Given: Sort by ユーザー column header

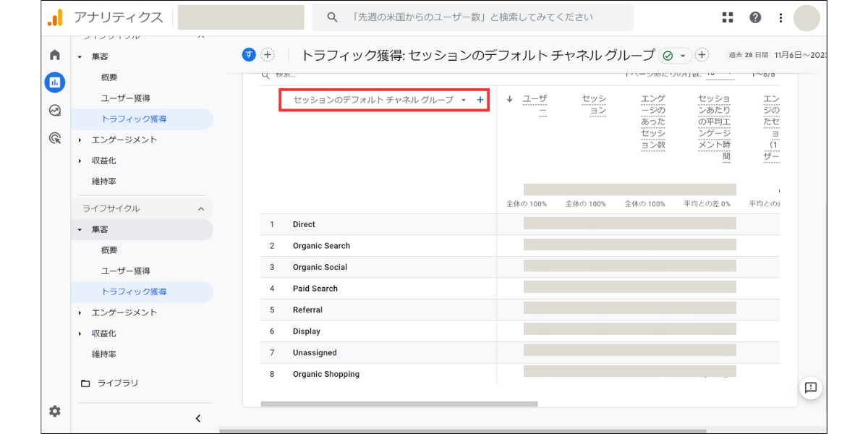Looking at the screenshot, I should (x=535, y=105).
